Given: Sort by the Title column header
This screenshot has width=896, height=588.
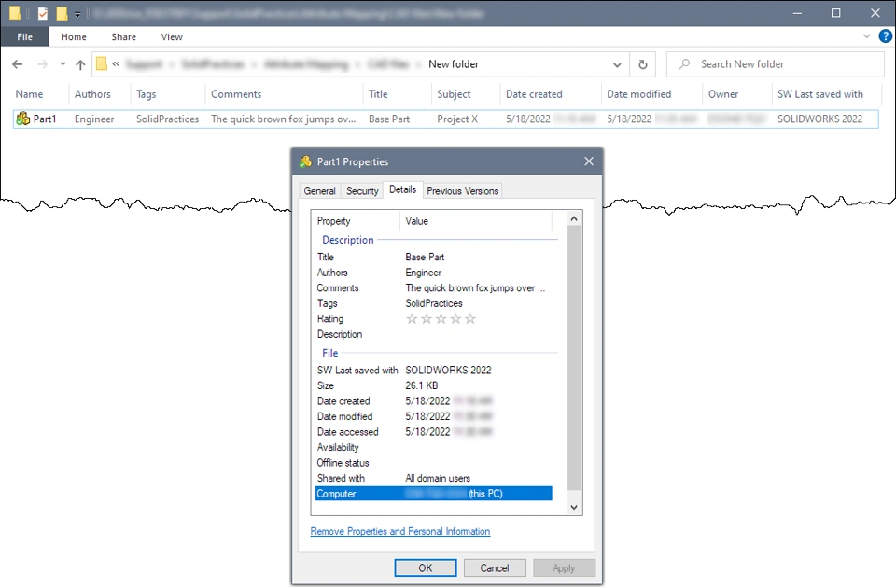Looking at the screenshot, I should click(x=378, y=94).
